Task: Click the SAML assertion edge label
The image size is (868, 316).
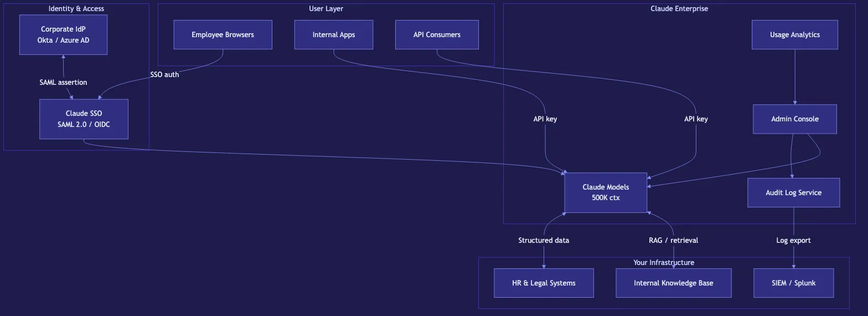Action: tap(63, 82)
